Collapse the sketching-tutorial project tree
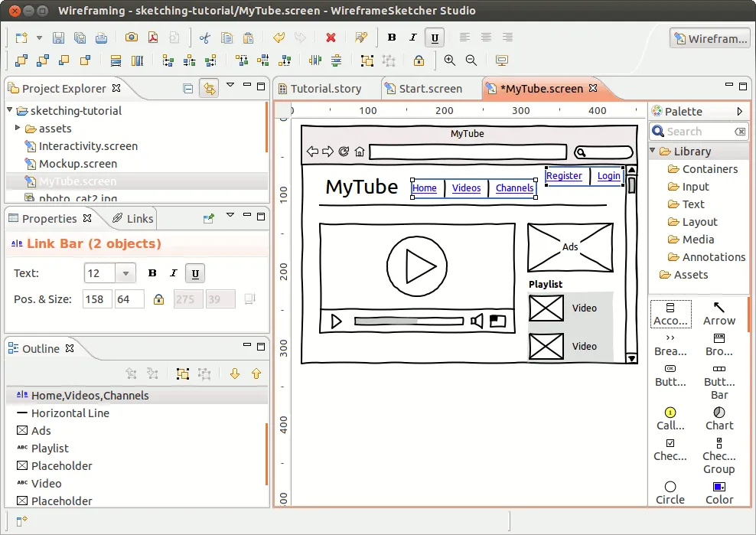 pos(8,110)
